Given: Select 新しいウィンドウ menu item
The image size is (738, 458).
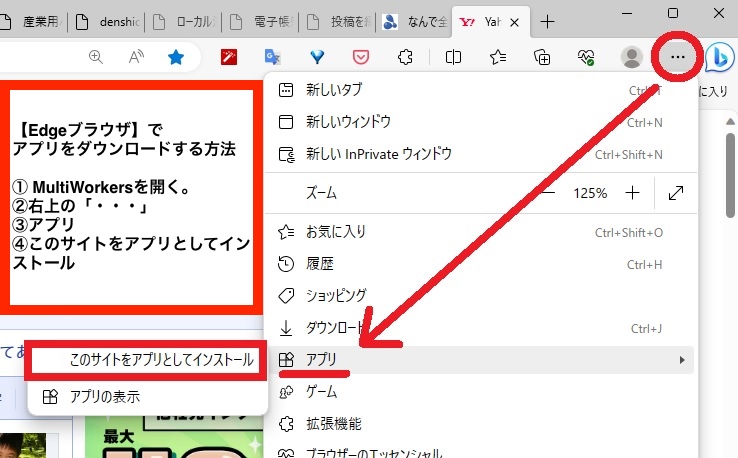Looking at the screenshot, I should click(x=480, y=122).
